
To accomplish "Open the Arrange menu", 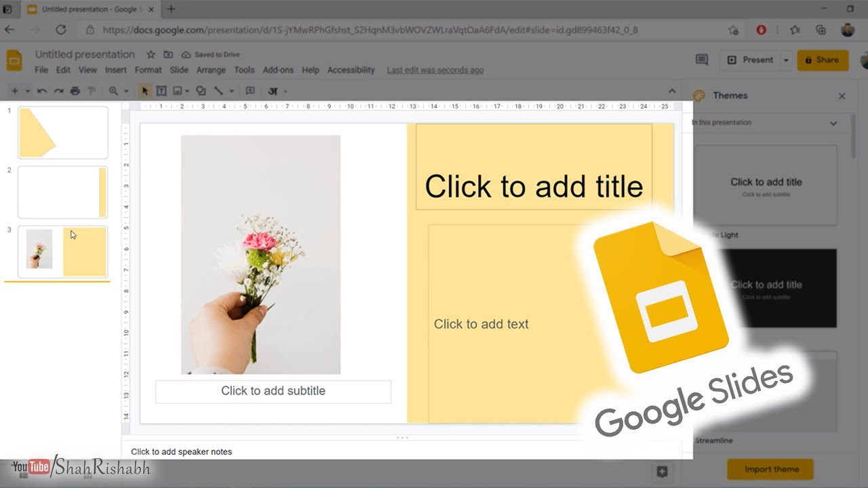I will pos(211,70).
